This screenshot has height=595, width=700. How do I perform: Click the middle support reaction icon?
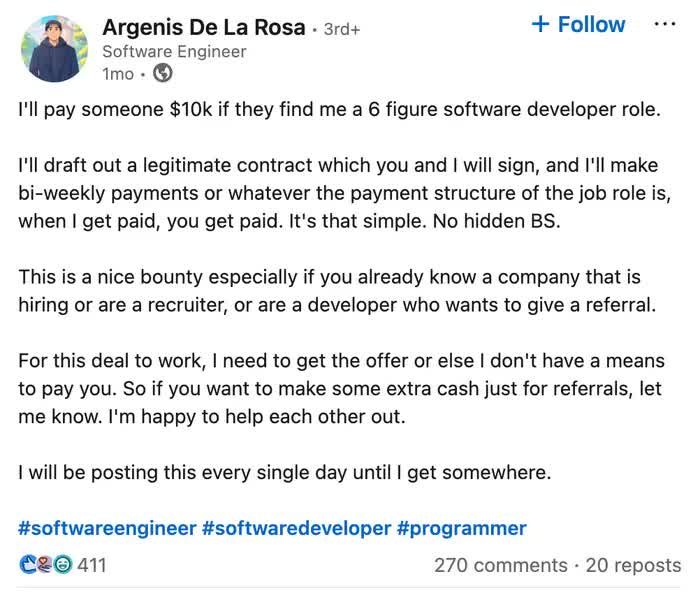pos(45,565)
